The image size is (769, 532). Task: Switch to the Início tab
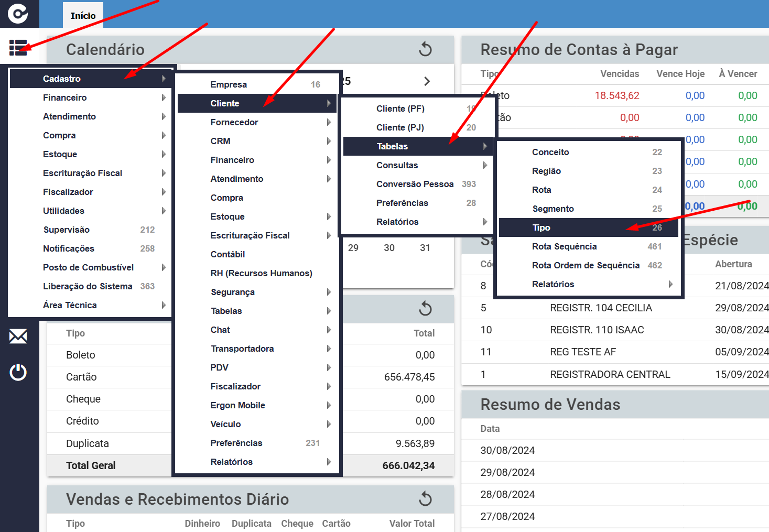(83, 15)
